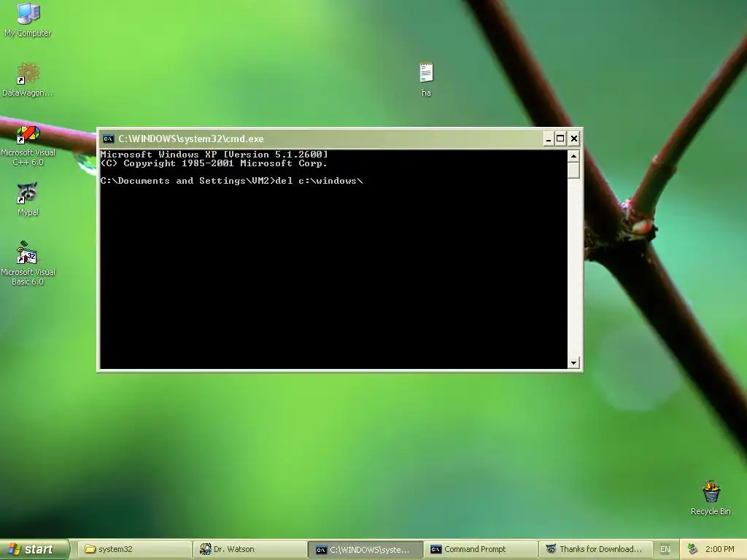Click the 'del c:\windows\' command line text

point(320,181)
